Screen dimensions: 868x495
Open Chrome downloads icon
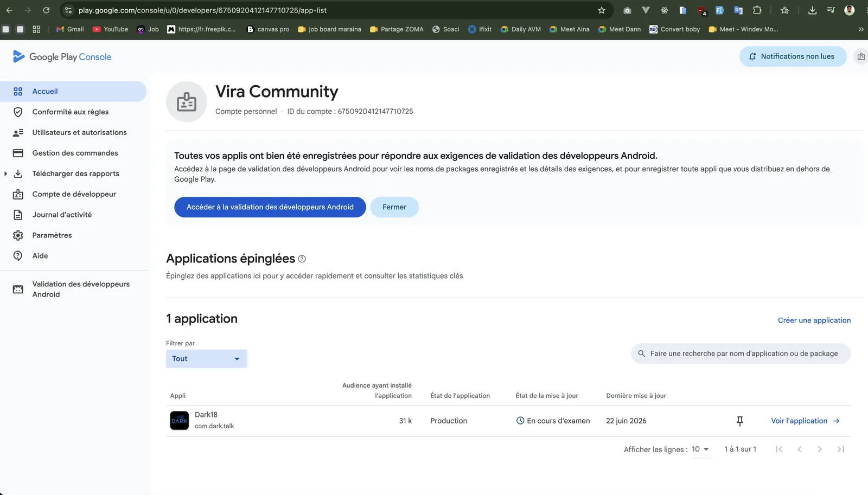(x=812, y=10)
